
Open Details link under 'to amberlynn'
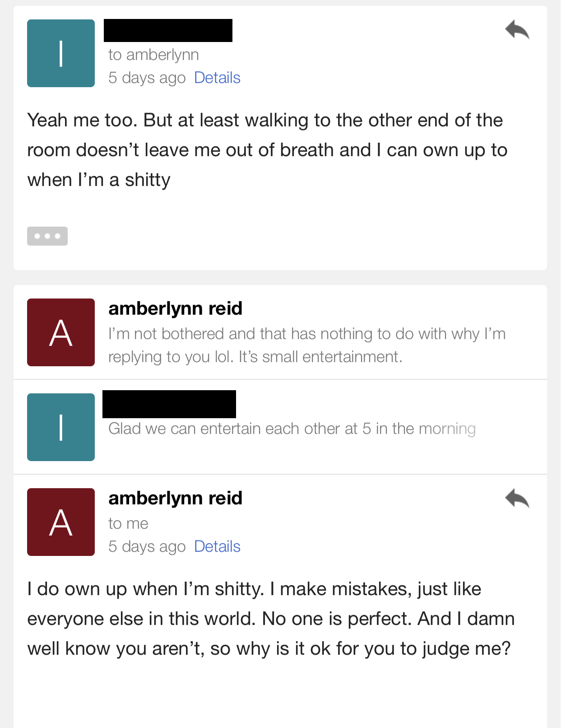pyautogui.click(x=217, y=78)
